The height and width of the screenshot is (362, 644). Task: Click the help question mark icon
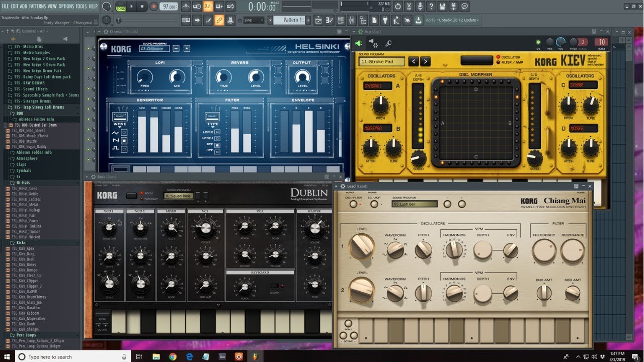tap(431, 7)
